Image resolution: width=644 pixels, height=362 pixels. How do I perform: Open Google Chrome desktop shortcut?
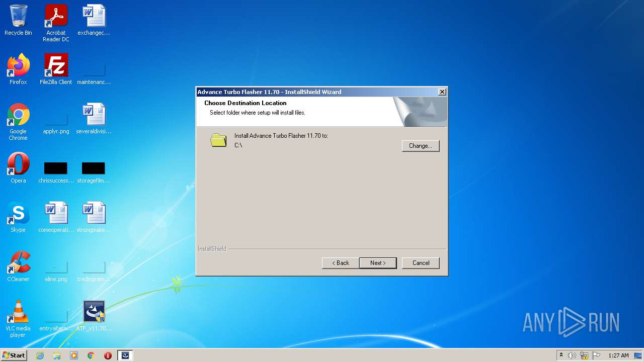pos(18,122)
